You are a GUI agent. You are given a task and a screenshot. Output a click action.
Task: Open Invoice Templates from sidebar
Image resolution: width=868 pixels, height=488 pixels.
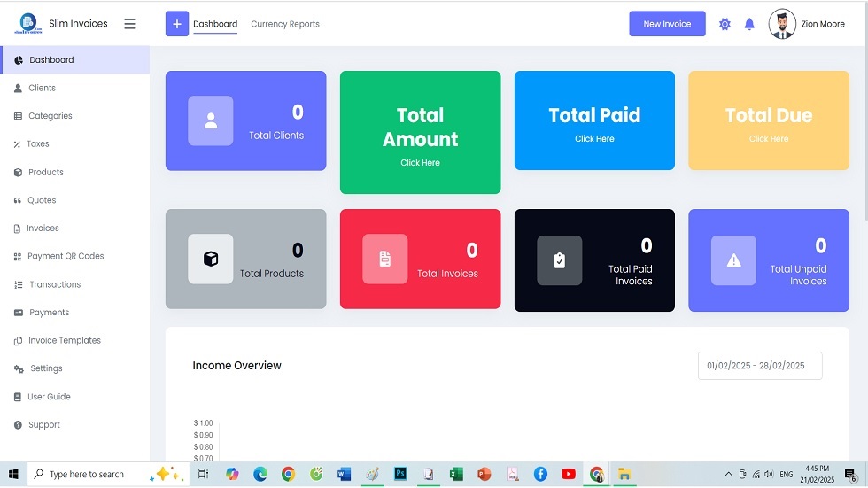(x=64, y=340)
